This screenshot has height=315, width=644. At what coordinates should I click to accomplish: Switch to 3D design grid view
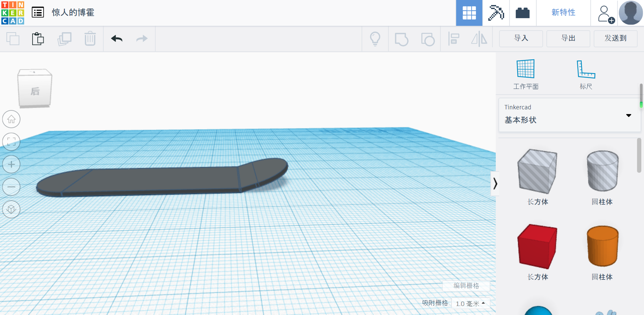click(x=469, y=13)
